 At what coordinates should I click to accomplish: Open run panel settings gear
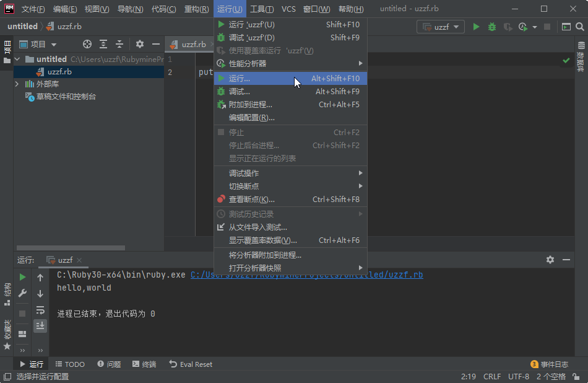click(x=550, y=260)
